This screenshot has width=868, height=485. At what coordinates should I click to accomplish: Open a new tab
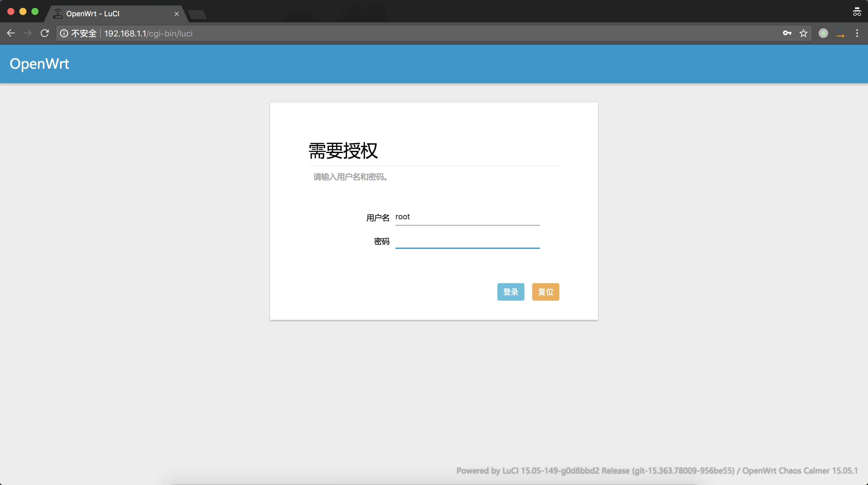click(197, 14)
